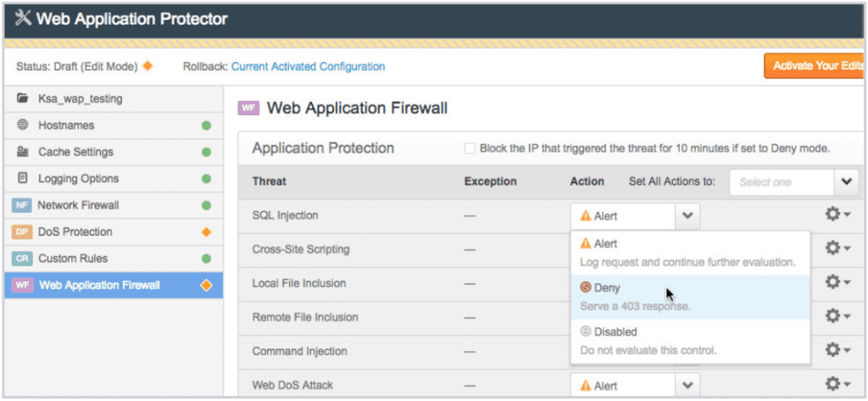This screenshot has width=868, height=401.
Task: Click the DP DoS Protection badge icon
Action: [x=21, y=232]
